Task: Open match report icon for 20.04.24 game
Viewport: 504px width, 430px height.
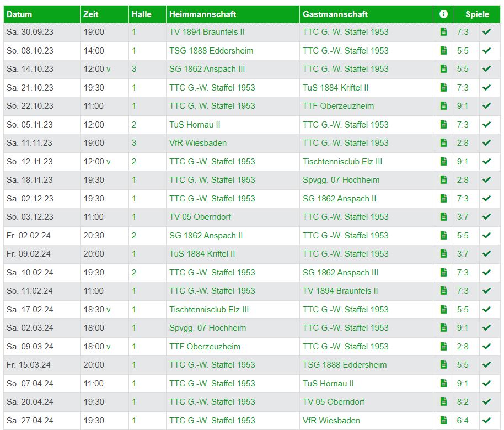Action: (x=443, y=402)
